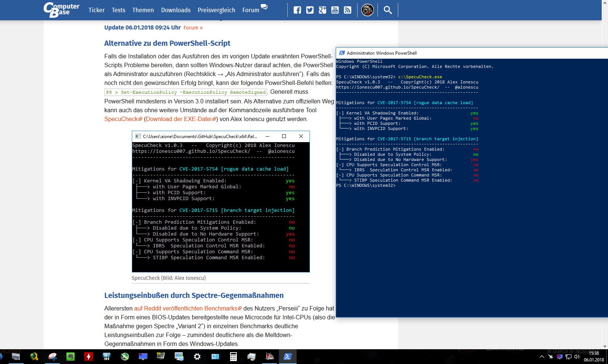Open the Google Plus icon
The height and width of the screenshot is (364, 608).
(x=322, y=10)
